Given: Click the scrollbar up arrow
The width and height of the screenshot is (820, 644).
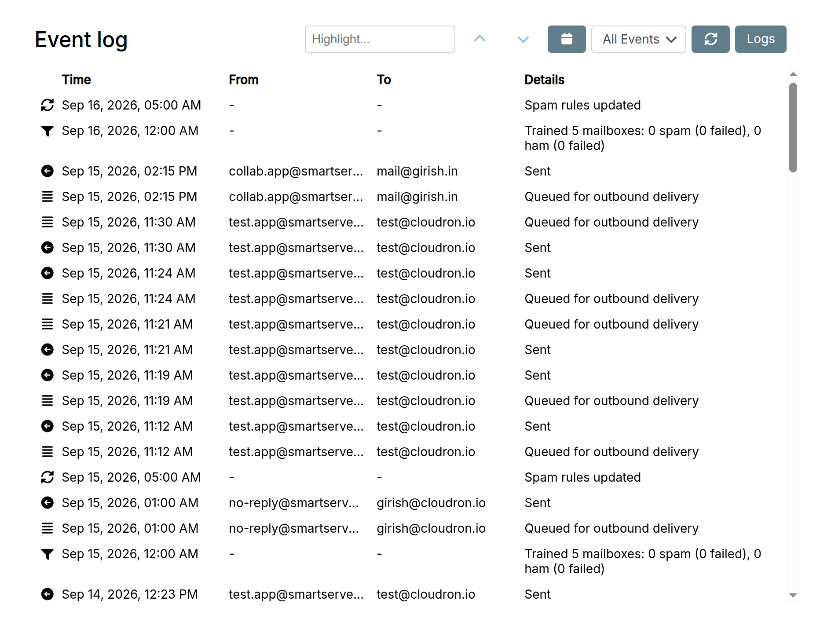Looking at the screenshot, I should 793,74.
